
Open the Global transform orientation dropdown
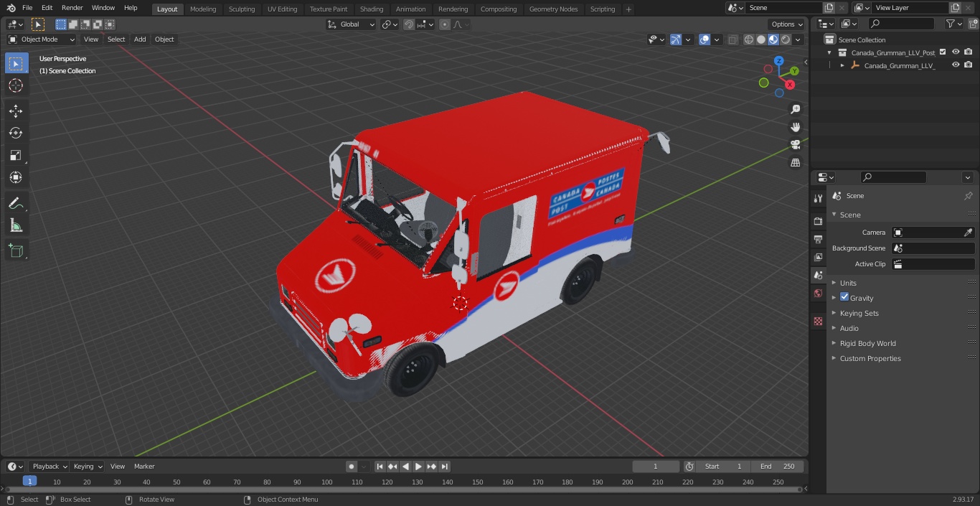[x=352, y=24]
